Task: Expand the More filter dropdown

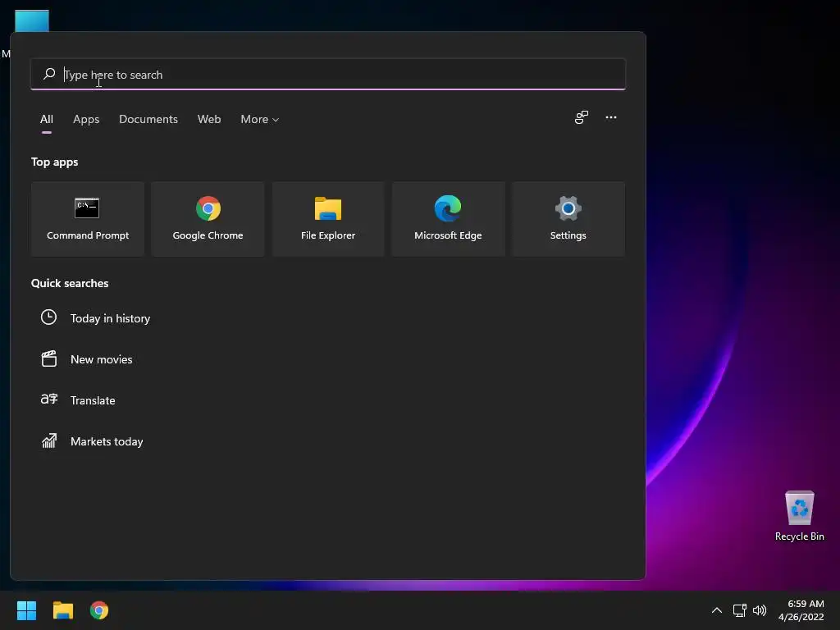Action: pyautogui.click(x=260, y=119)
